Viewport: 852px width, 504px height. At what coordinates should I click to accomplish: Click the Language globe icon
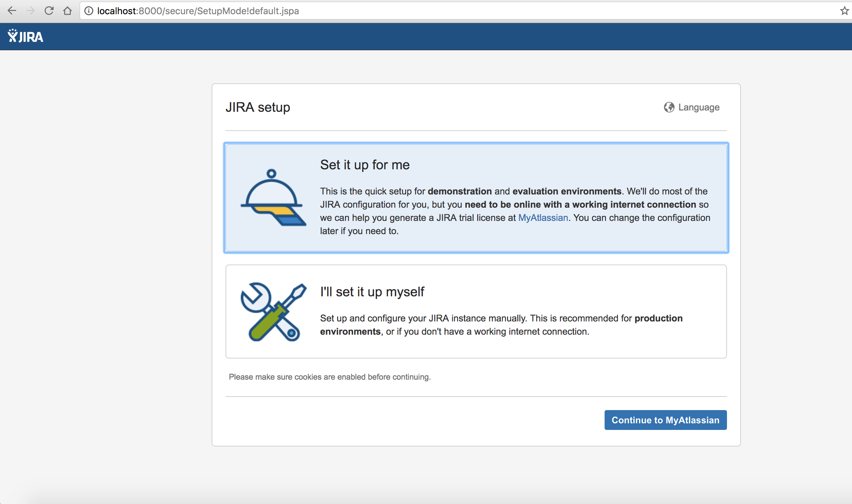pyautogui.click(x=669, y=107)
